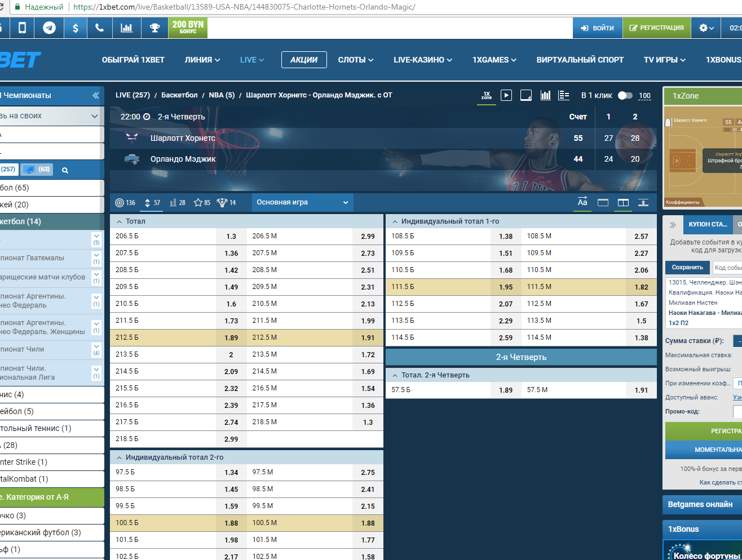The height and width of the screenshot is (560, 742).
Task: Collapse the 'Тотал' market section
Action: coord(119,221)
